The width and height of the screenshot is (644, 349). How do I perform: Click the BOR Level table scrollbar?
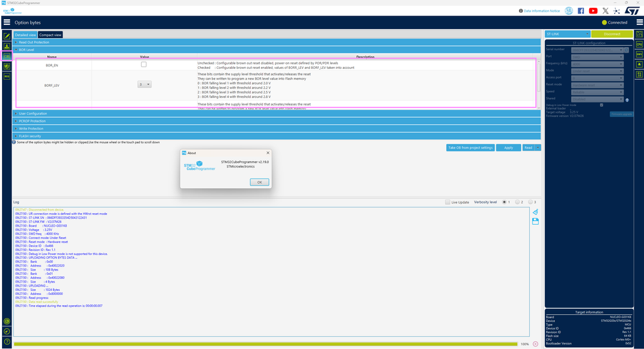(x=539, y=84)
